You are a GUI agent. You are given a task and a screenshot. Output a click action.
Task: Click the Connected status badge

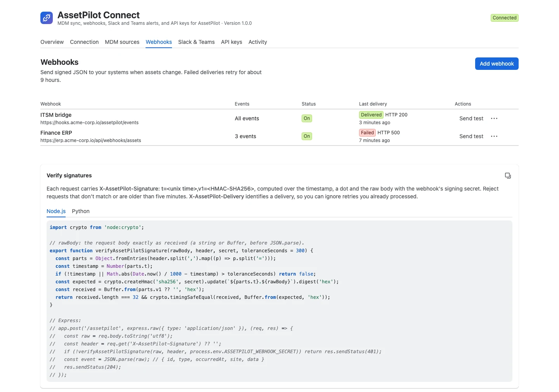click(x=505, y=18)
